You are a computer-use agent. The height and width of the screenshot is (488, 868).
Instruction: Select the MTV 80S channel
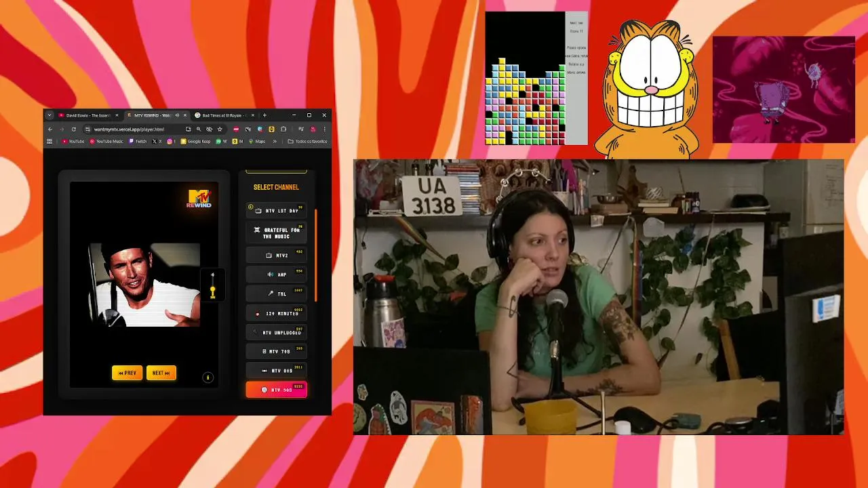[x=276, y=370]
